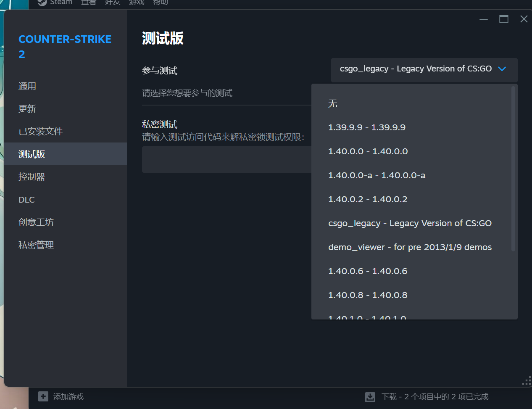Open the 好友 menu in the Steam window
The width and height of the screenshot is (532, 409).
coord(113,3)
